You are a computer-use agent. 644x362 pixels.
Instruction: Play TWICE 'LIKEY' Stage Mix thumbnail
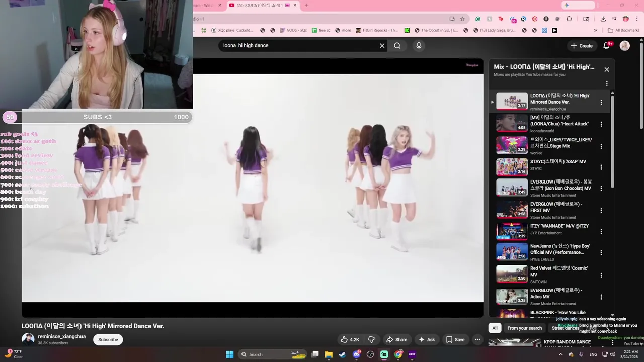click(x=512, y=145)
